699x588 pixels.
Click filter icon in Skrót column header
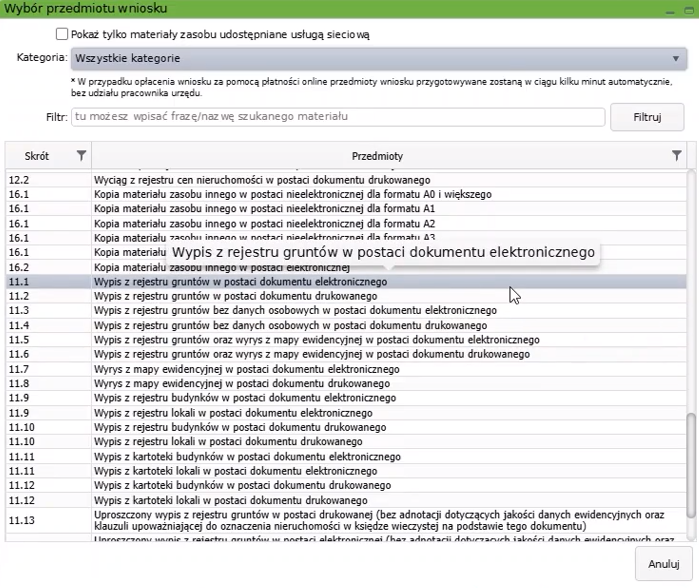point(81,156)
